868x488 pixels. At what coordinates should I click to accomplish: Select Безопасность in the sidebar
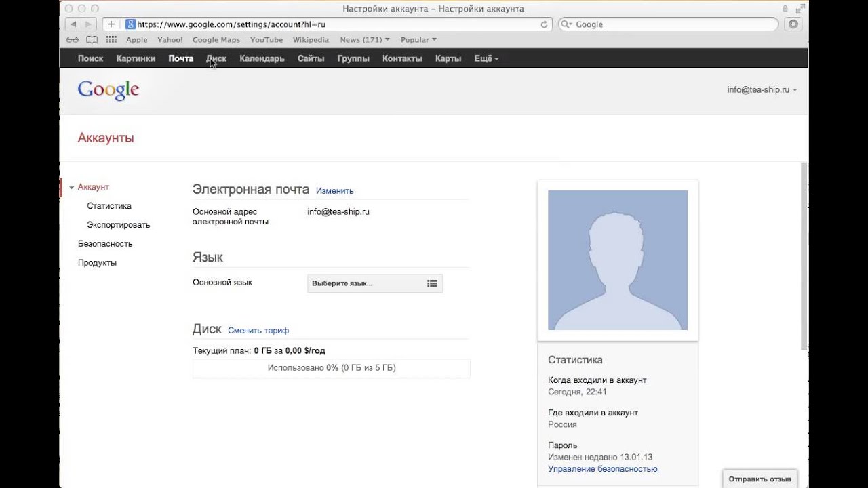coord(105,244)
